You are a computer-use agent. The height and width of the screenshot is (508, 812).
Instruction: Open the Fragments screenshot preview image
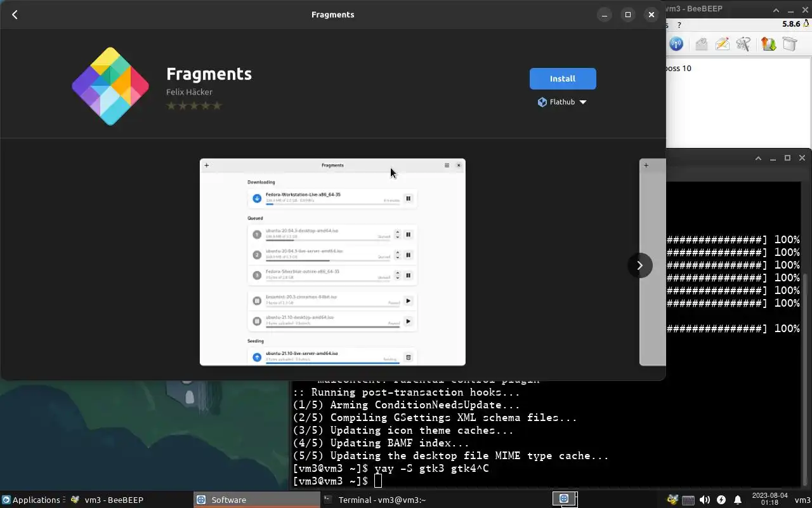332,262
